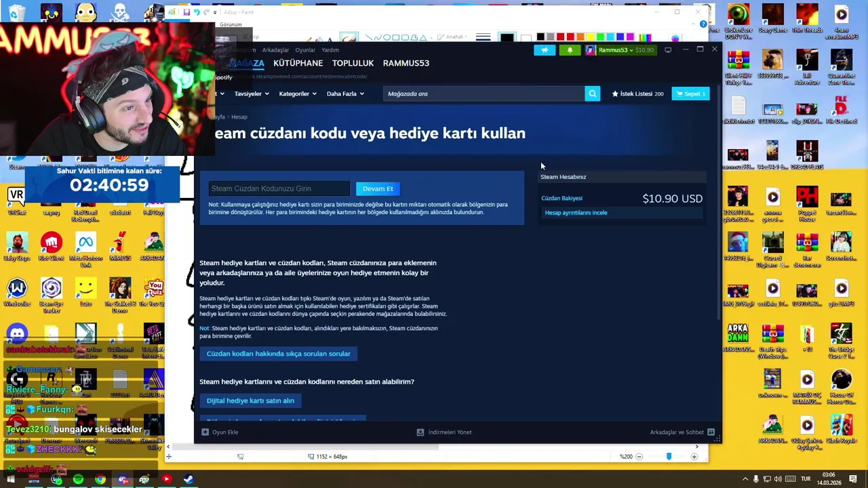Select Thin Threads desktop icon
Image resolution: width=868 pixels, height=488 pixels.
point(807,20)
